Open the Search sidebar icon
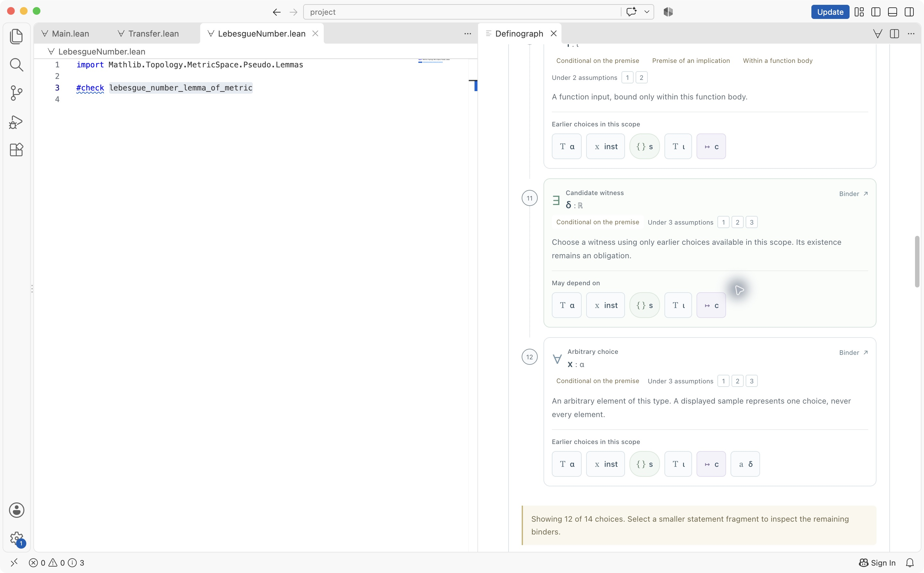The width and height of the screenshot is (924, 573). (16, 65)
